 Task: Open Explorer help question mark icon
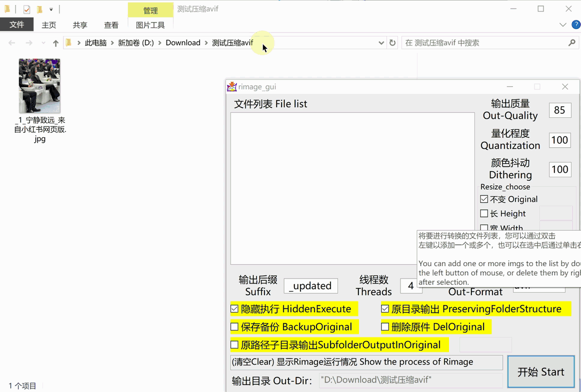pos(575,24)
